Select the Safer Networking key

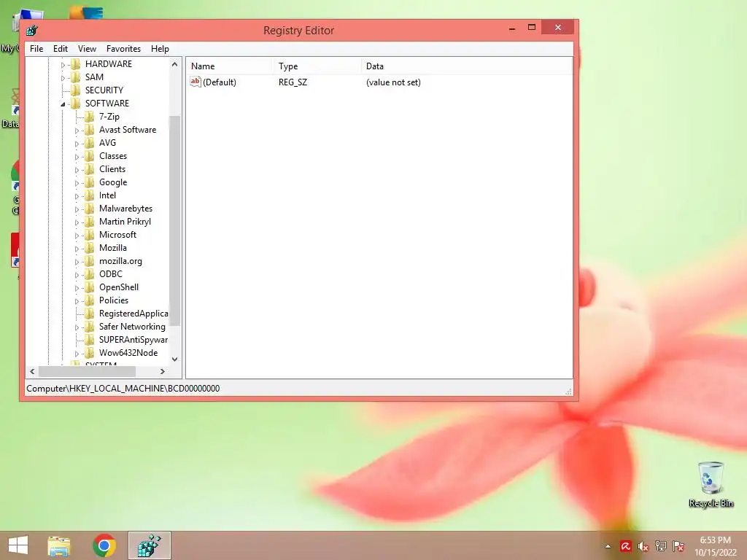point(132,327)
